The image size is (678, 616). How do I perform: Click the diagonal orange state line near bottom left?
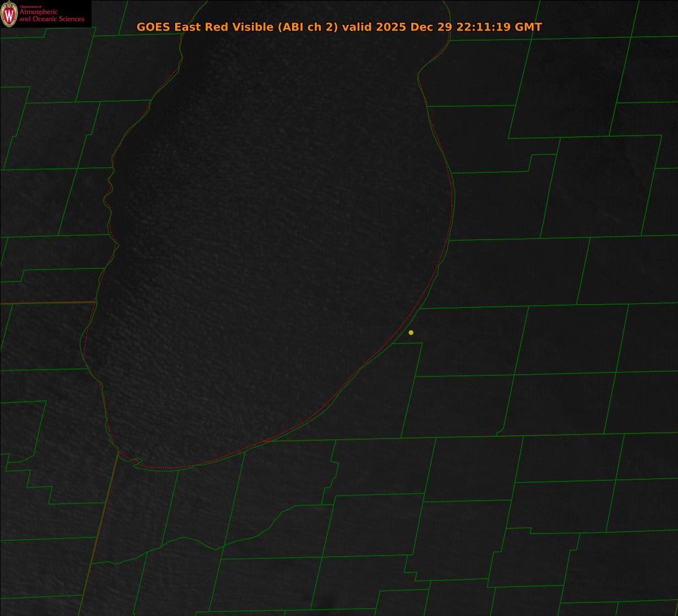[99, 531]
